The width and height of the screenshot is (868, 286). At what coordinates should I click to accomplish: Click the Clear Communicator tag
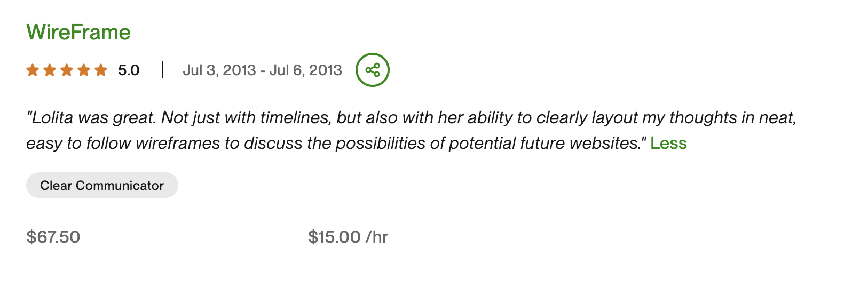(102, 185)
